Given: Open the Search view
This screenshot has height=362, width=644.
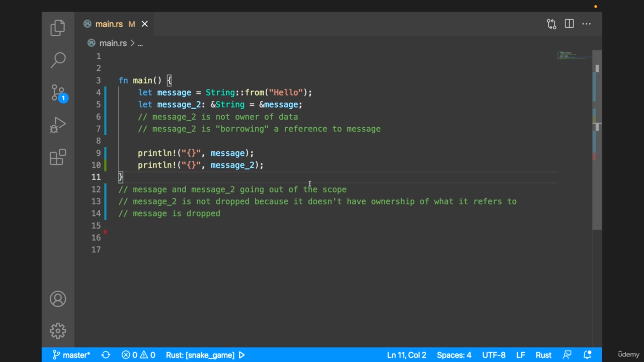Looking at the screenshot, I should coord(58,60).
